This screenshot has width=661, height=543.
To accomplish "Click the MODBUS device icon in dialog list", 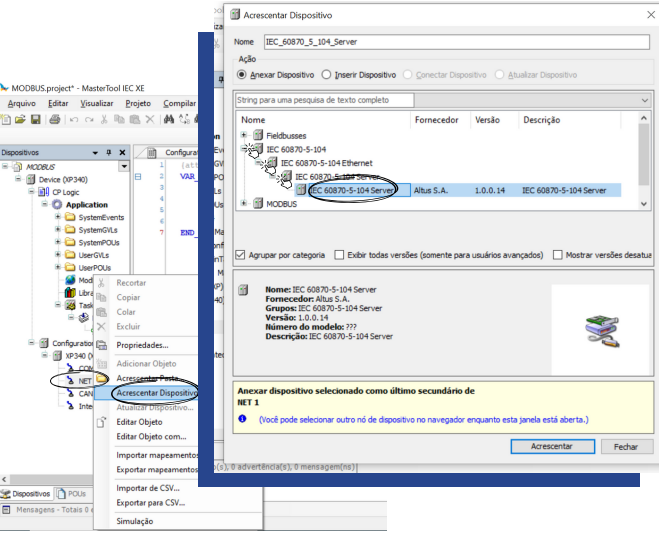I will click(x=258, y=204).
